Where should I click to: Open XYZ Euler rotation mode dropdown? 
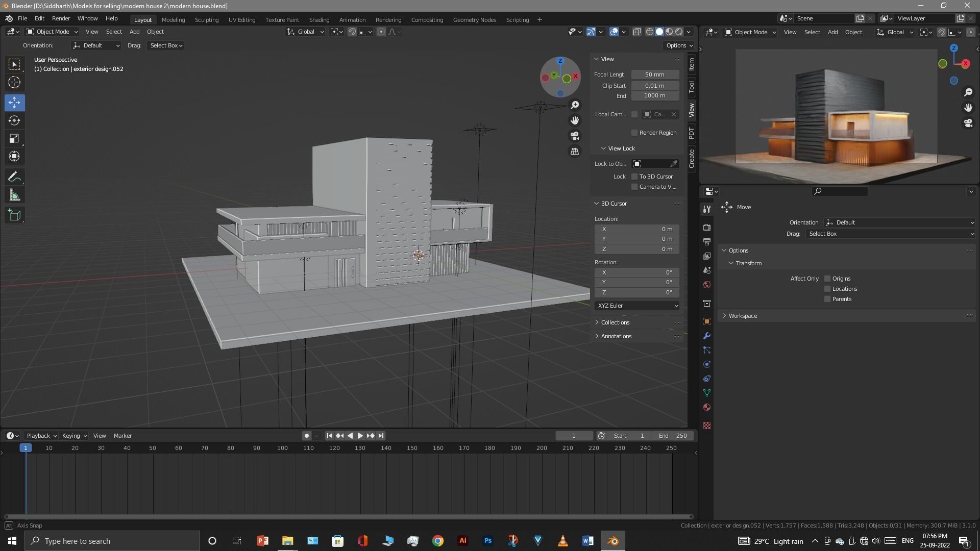(x=637, y=306)
